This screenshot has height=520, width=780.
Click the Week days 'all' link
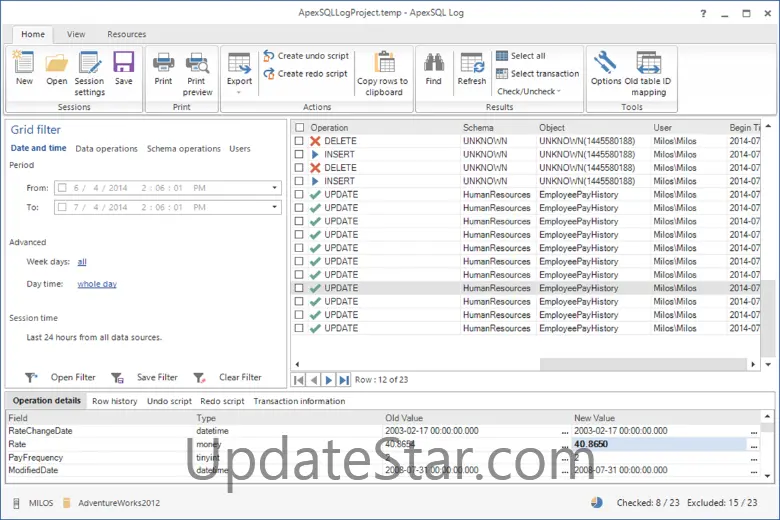point(82,262)
